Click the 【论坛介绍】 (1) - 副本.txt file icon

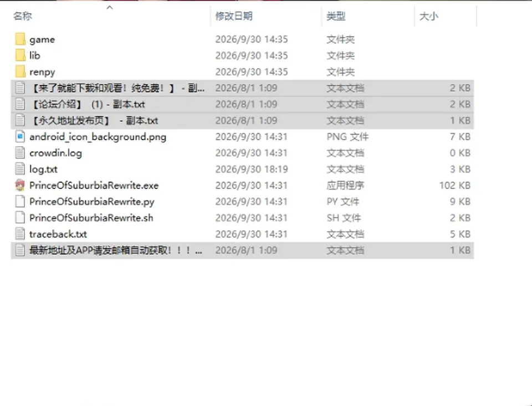[x=20, y=104]
